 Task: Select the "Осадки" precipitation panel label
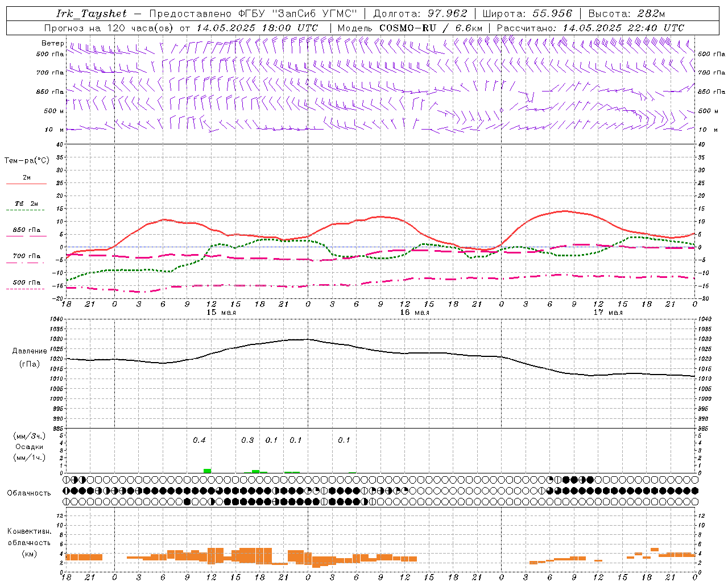[x=30, y=447]
